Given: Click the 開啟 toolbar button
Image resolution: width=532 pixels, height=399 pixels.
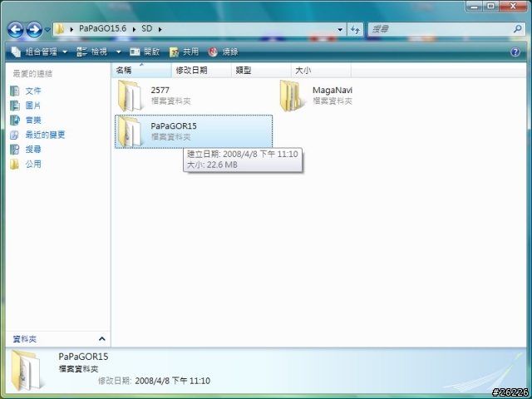Looking at the screenshot, I should pyautogui.click(x=145, y=52).
